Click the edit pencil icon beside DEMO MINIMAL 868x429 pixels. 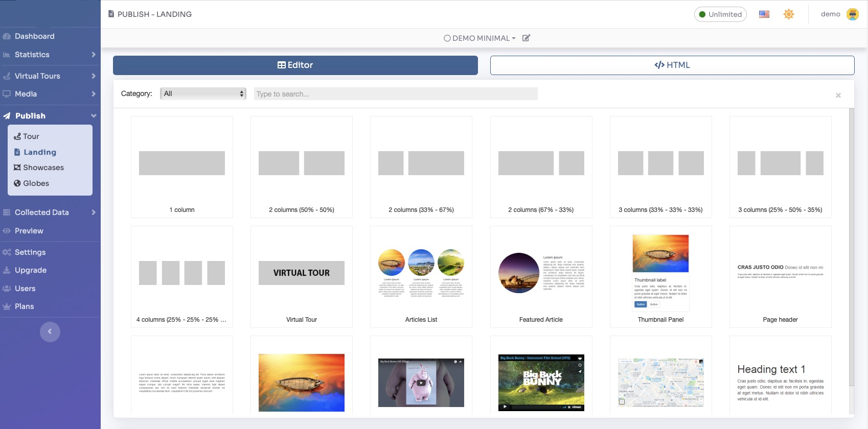(x=526, y=38)
